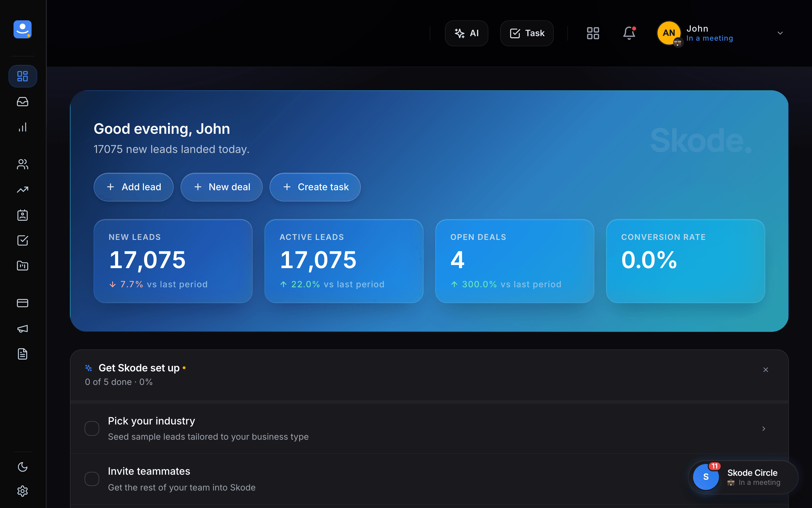Click the Create task button
Image resolution: width=812 pixels, height=508 pixels.
click(315, 187)
